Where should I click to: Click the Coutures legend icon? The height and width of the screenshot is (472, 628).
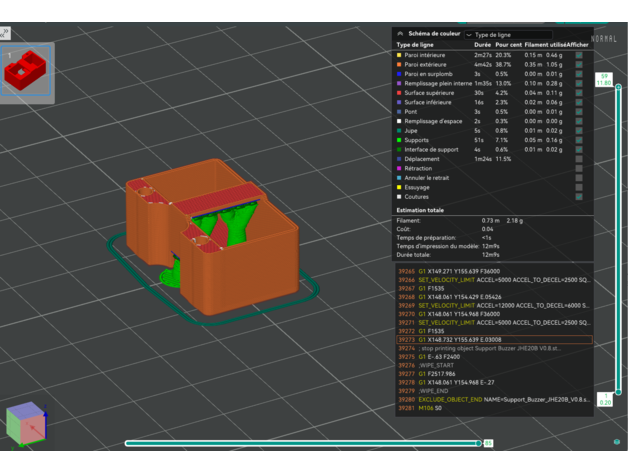[401, 197]
